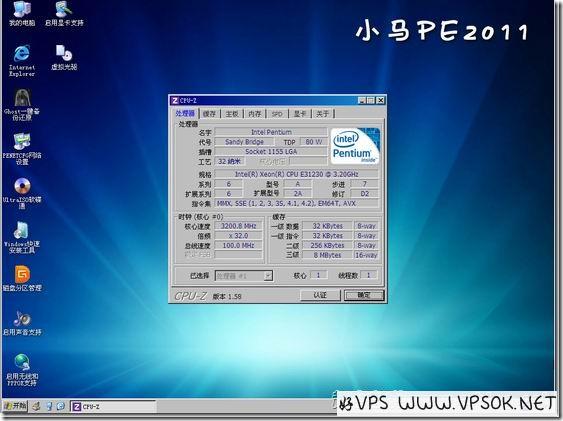Open the 我的电脑 desktop icon
Image resolution: width=563 pixels, height=421 pixels.
pyautogui.click(x=22, y=14)
